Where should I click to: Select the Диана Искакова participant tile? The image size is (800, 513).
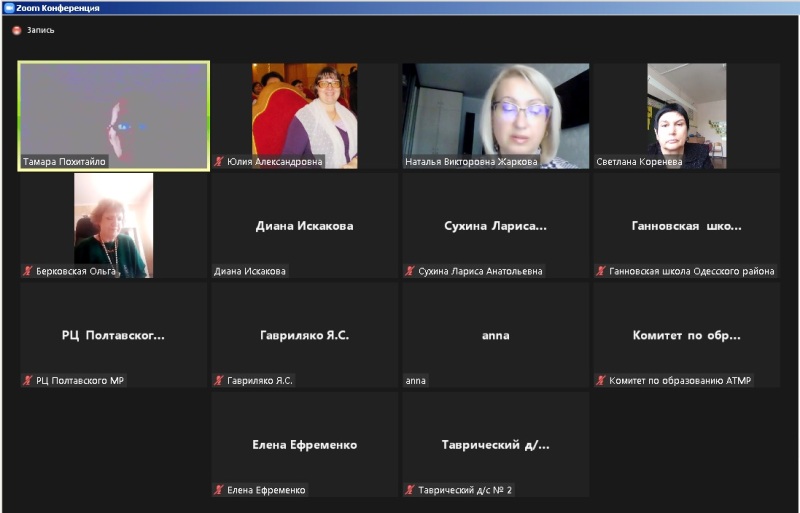pyautogui.click(x=305, y=226)
